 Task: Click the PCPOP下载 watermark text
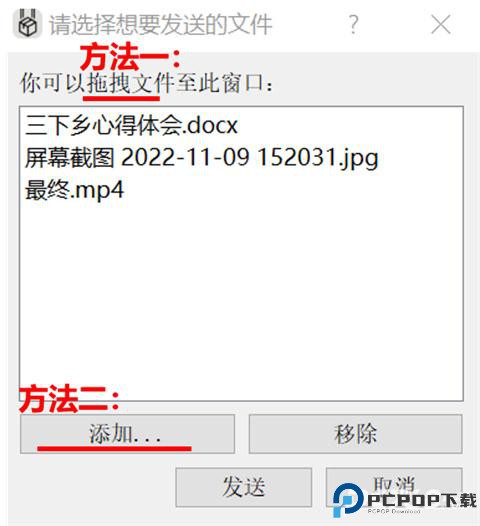(422, 501)
